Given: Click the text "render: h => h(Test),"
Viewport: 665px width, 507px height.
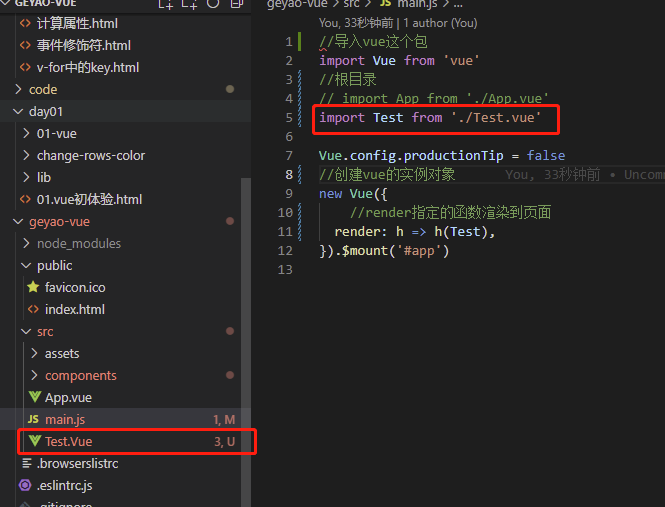Looking at the screenshot, I should pyautogui.click(x=414, y=232).
